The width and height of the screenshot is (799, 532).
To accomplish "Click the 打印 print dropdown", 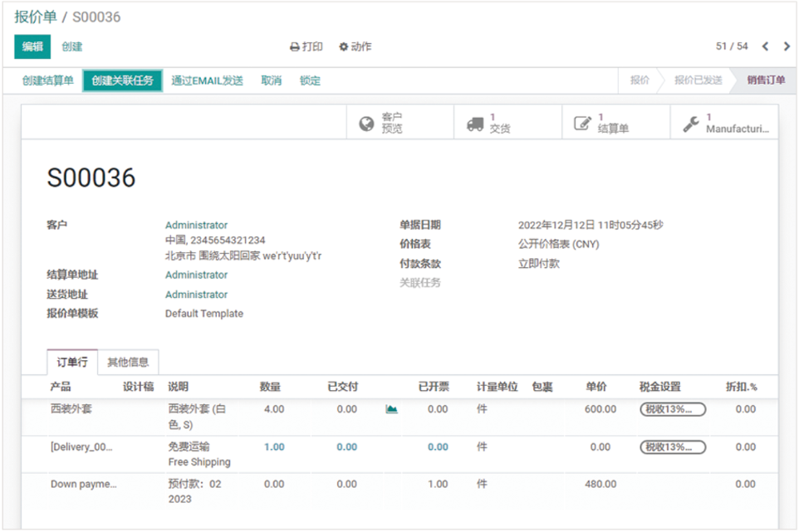I will coord(306,47).
